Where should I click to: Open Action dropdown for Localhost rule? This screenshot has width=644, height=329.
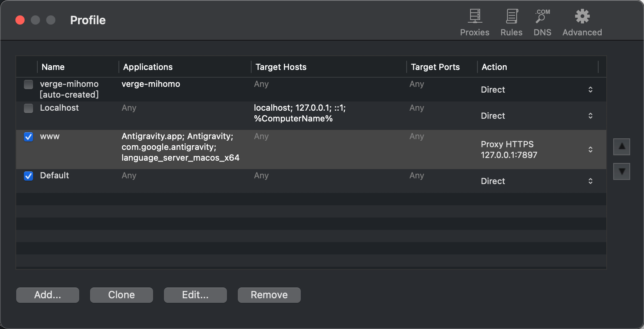(x=590, y=116)
